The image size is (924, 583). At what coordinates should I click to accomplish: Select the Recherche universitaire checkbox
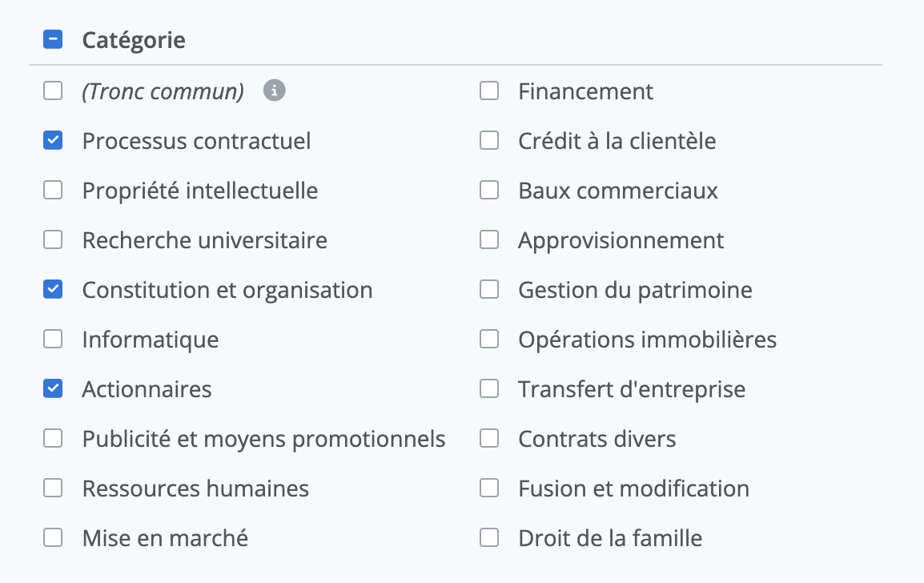click(x=53, y=240)
